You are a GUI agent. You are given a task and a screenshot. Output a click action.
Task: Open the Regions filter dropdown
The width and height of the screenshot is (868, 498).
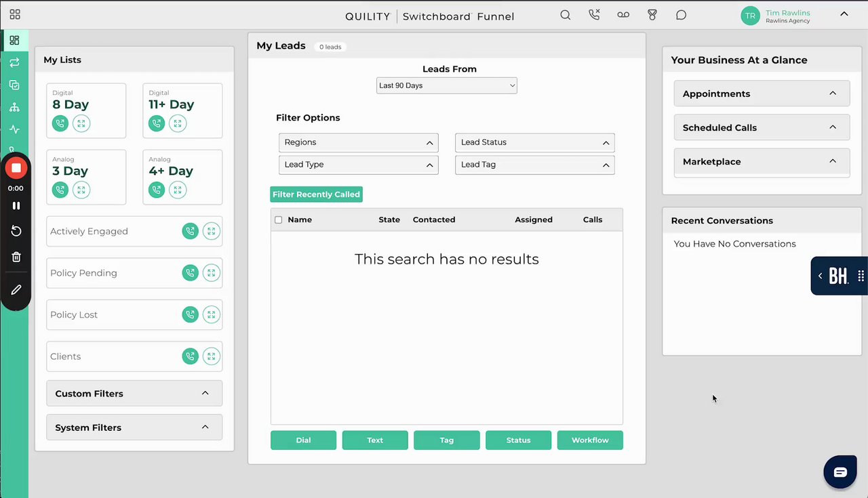pyautogui.click(x=359, y=142)
